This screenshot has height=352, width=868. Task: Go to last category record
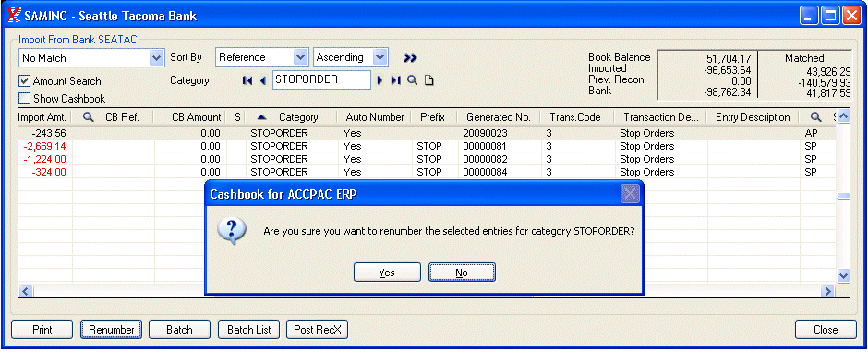click(x=395, y=80)
